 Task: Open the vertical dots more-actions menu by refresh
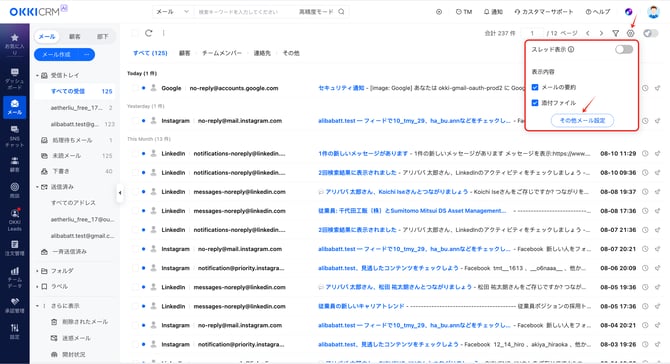164,33
